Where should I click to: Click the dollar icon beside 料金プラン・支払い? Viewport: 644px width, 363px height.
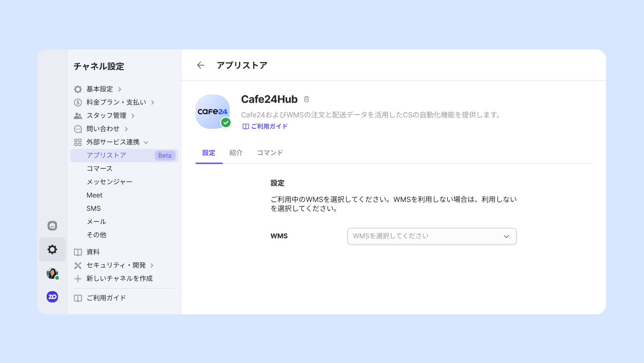pos(78,102)
